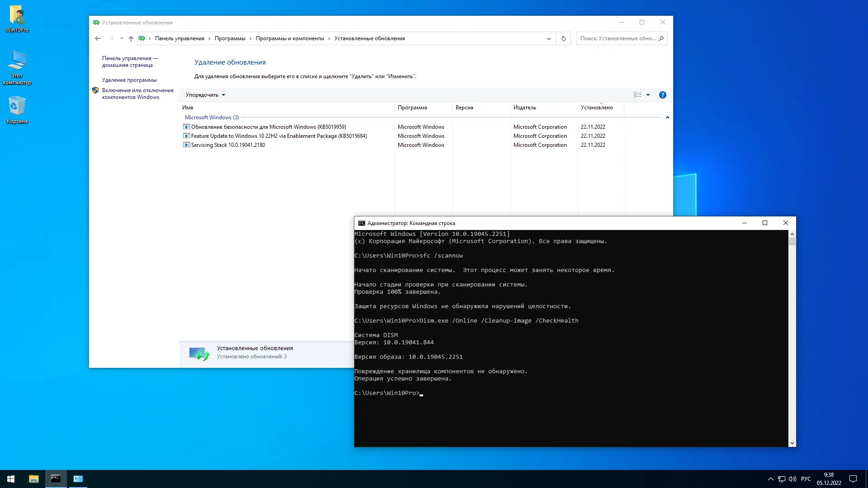Viewport: 868px width, 488px height.
Task: Click the volume speaker icon in system tray
Action: pyautogui.click(x=793, y=479)
